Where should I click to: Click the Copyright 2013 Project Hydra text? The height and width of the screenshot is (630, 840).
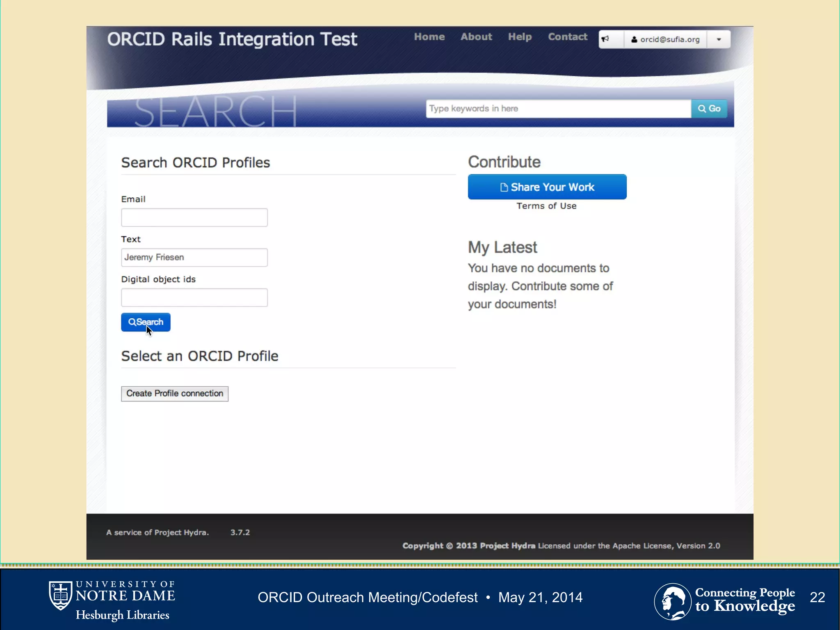[469, 546]
